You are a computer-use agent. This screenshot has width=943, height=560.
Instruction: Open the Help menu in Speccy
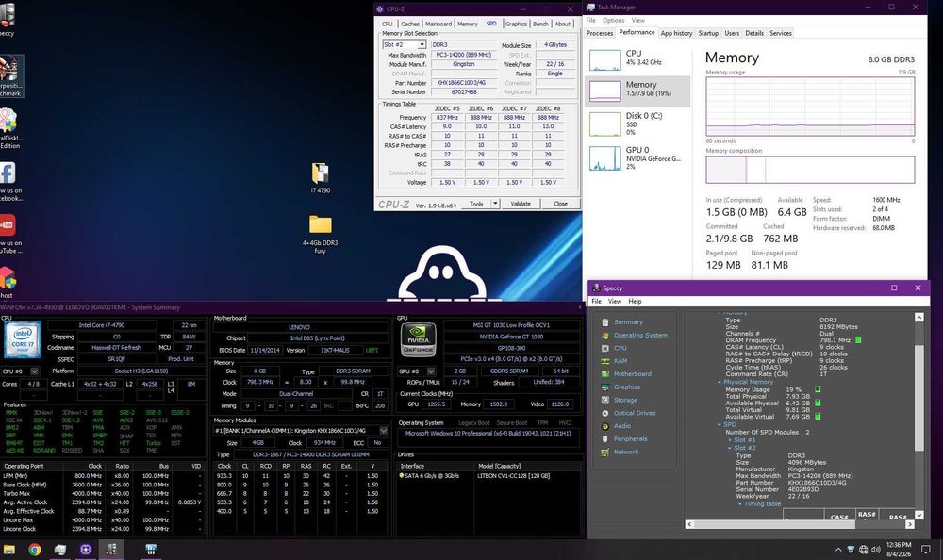tap(635, 302)
